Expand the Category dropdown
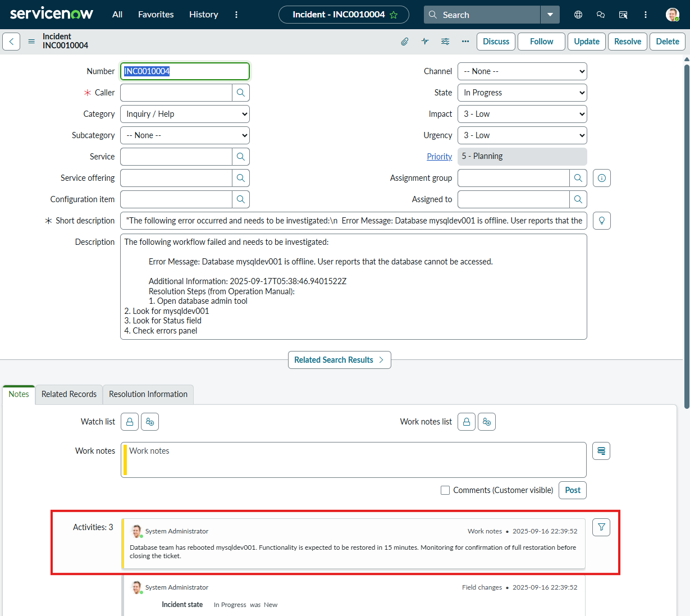 [185, 114]
